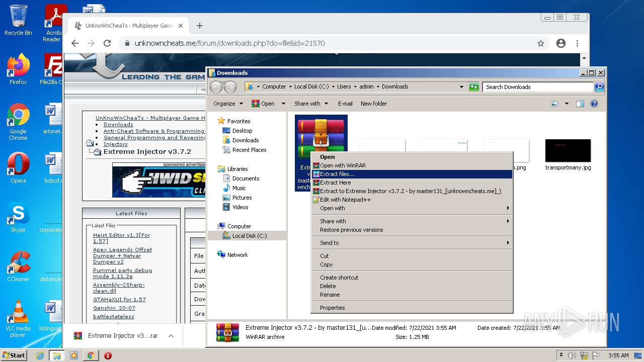Open Apex Legends Offset Dumper link
Screen dimensions: 644x362
122,255
